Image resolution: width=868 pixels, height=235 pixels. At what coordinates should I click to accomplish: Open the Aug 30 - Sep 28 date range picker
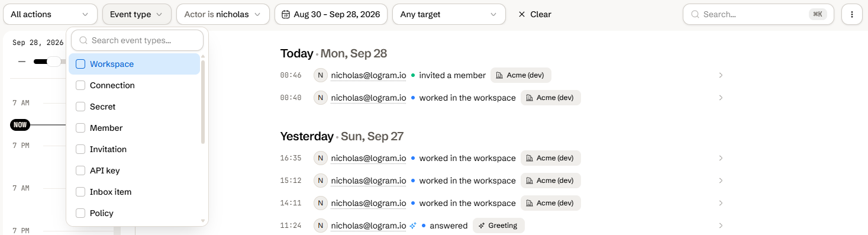(331, 14)
